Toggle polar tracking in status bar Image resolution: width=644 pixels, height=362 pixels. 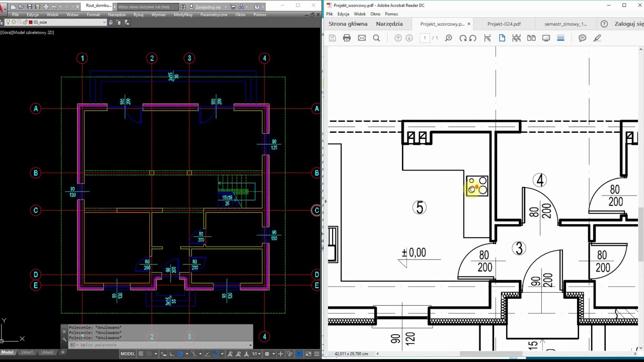pyautogui.click(x=180, y=353)
